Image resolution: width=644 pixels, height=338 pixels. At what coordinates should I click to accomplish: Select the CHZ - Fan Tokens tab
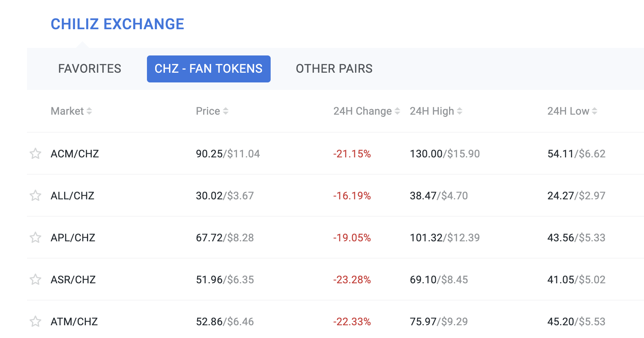(x=208, y=69)
